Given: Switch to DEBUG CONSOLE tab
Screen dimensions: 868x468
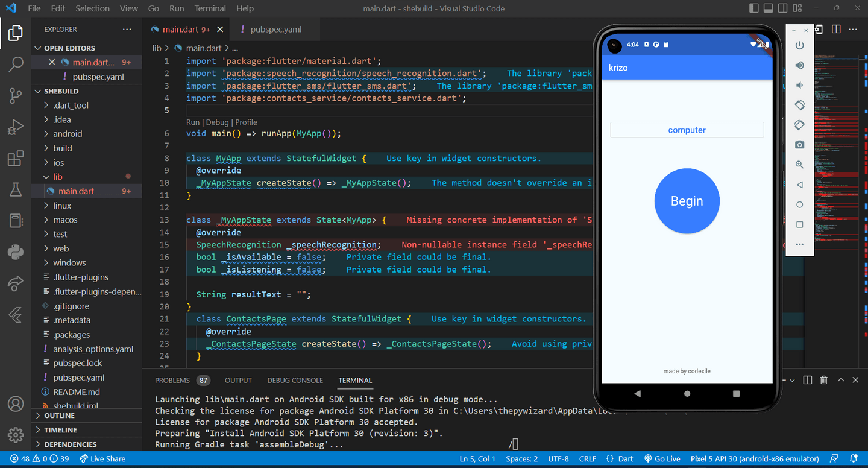Looking at the screenshot, I should click(x=295, y=380).
